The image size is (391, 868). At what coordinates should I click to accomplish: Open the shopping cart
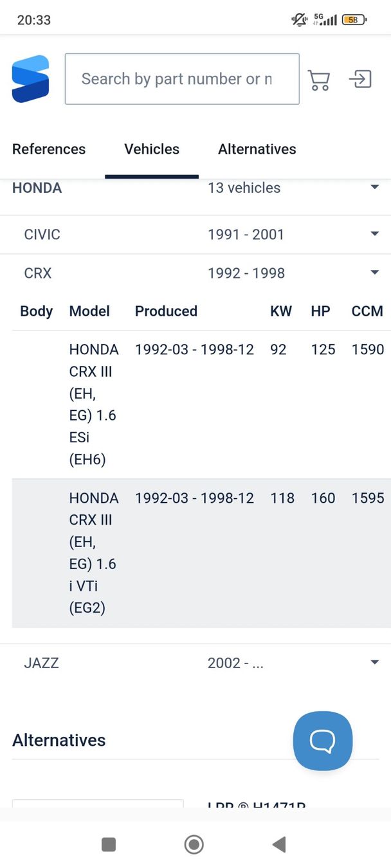[x=319, y=80]
